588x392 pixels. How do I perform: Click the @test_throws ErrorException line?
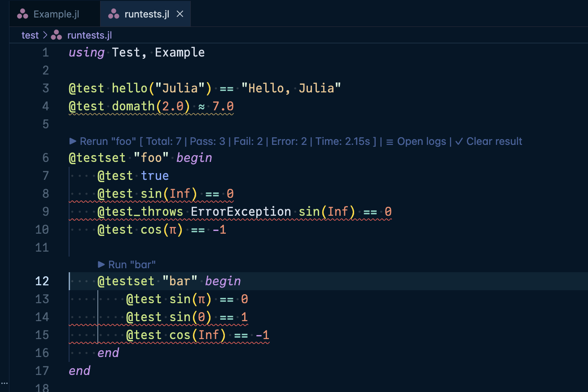pyautogui.click(x=245, y=212)
